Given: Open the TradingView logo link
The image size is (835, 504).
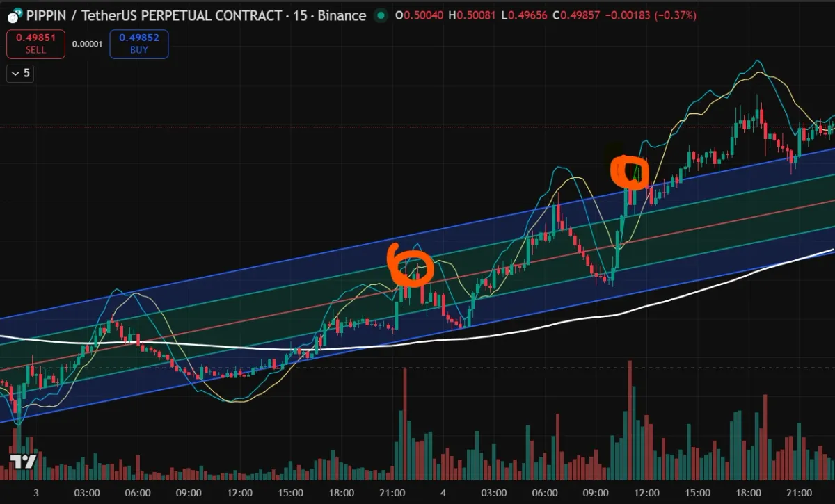Looking at the screenshot, I should pyautogui.click(x=22, y=462).
